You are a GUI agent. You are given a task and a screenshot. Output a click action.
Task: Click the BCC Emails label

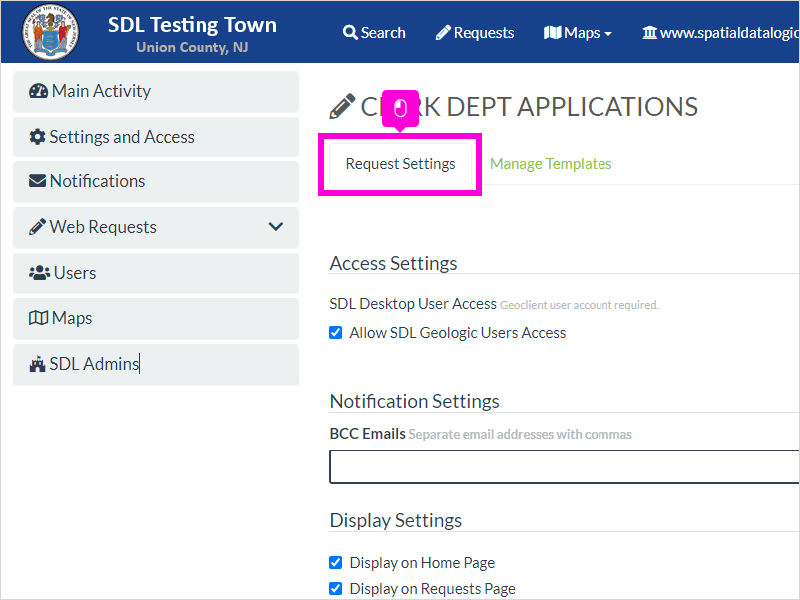pyautogui.click(x=367, y=434)
